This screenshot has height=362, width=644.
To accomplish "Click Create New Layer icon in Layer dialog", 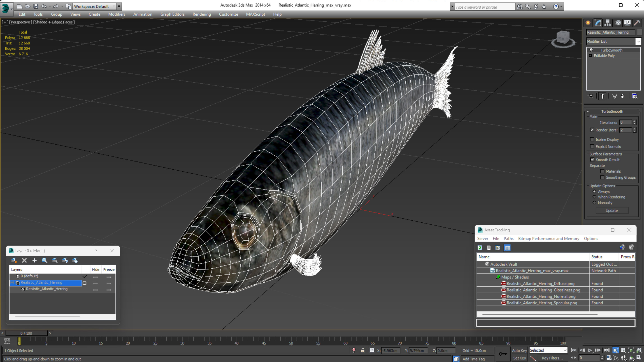I will (14, 260).
